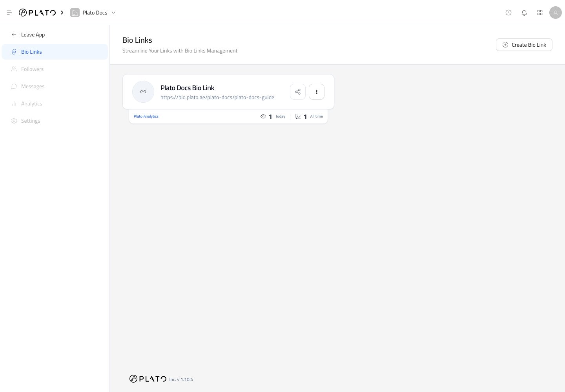The image size is (565, 392).
Task: Go to Followers section
Action: [55, 69]
